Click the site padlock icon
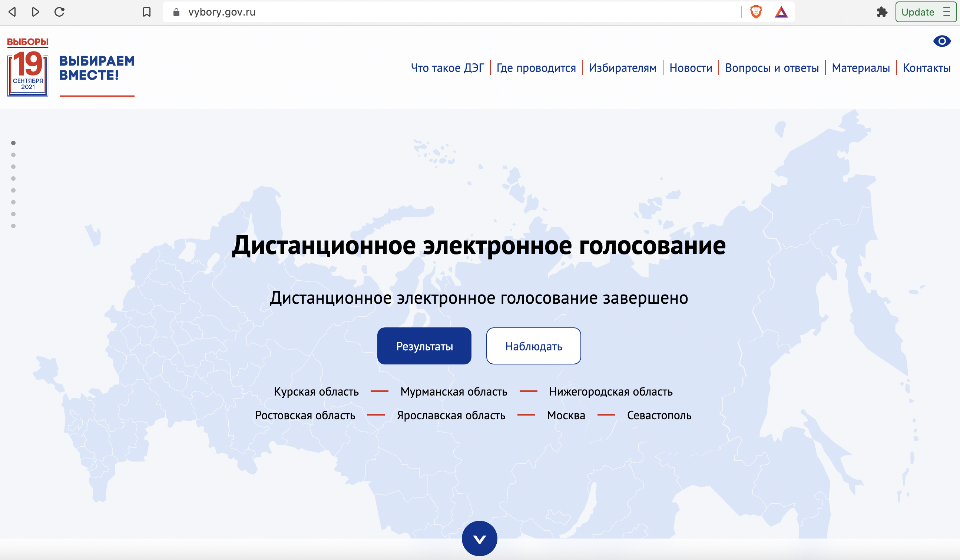Image resolution: width=960 pixels, height=560 pixels. 176,12
